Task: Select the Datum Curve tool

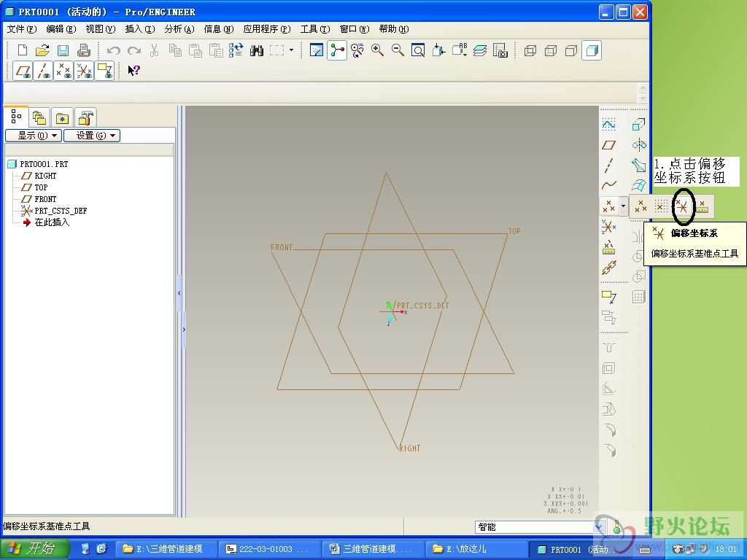Action: pos(609,185)
